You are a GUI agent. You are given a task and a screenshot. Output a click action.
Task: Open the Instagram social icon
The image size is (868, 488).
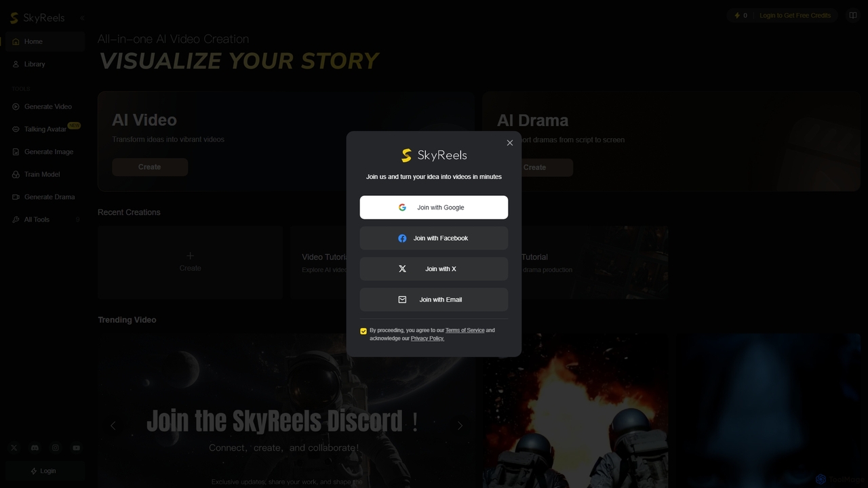click(x=56, y=448)
